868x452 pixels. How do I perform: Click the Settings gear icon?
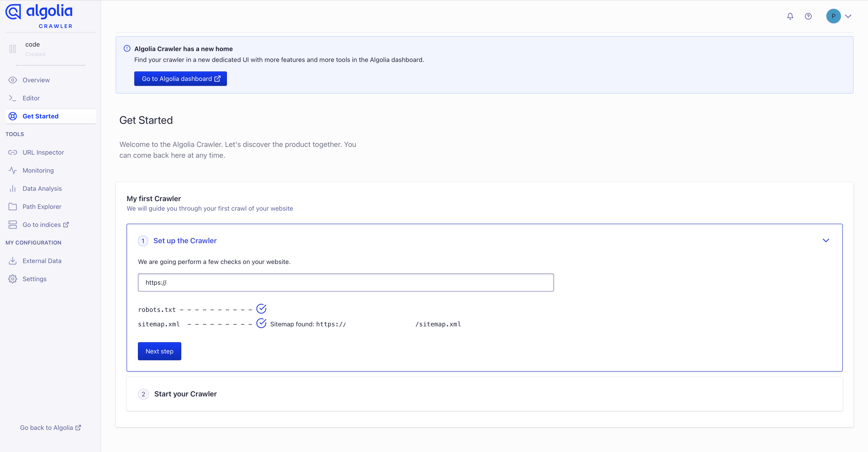(x=12, y=279)
